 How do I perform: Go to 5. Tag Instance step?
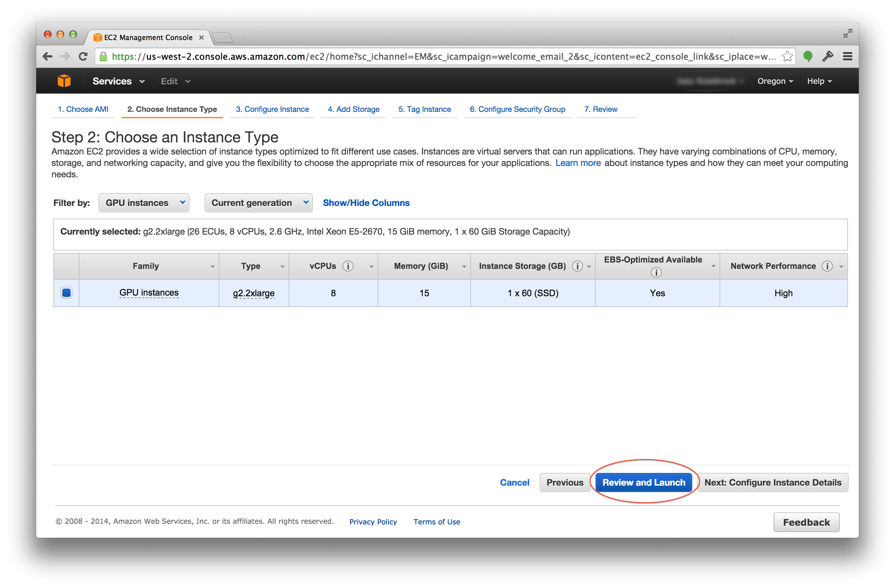click(x=425, y=109)
